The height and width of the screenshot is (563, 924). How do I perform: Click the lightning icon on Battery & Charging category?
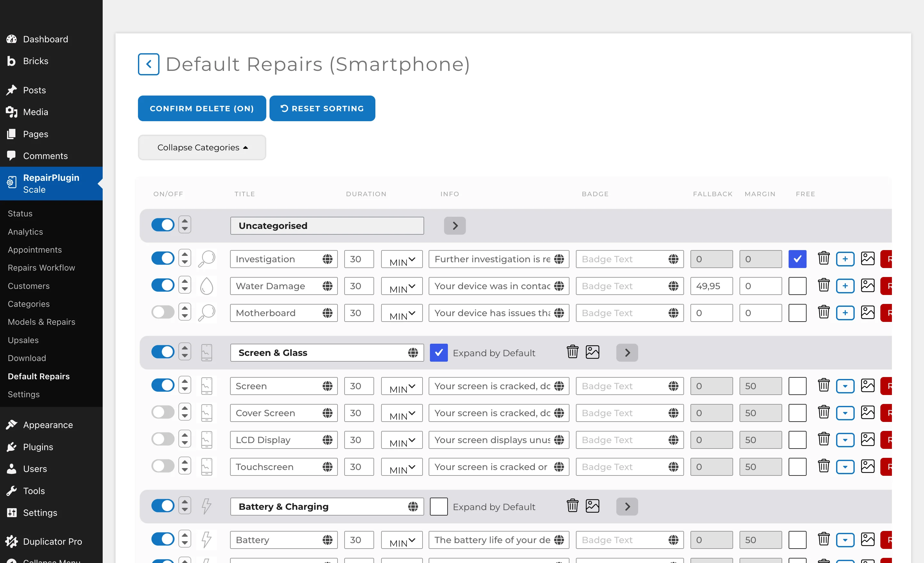pyautogui.click(x=207, y=506)
